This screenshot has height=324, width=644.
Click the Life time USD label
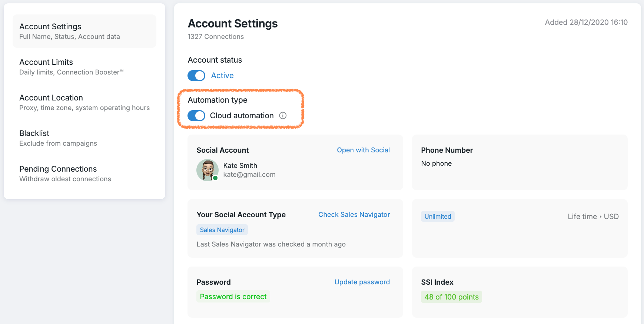coord(593,216)
